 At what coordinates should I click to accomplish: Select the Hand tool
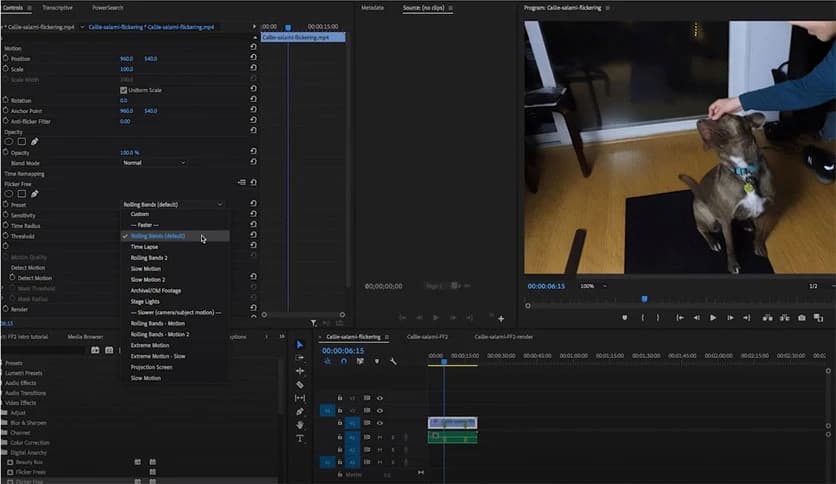[x=300, y=424]
